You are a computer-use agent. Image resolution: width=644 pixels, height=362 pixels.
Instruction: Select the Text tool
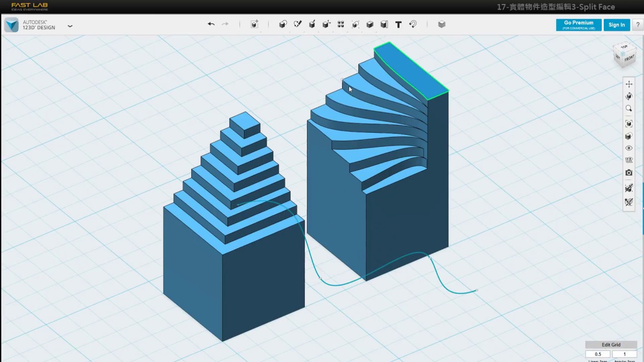tap(398, 24)
